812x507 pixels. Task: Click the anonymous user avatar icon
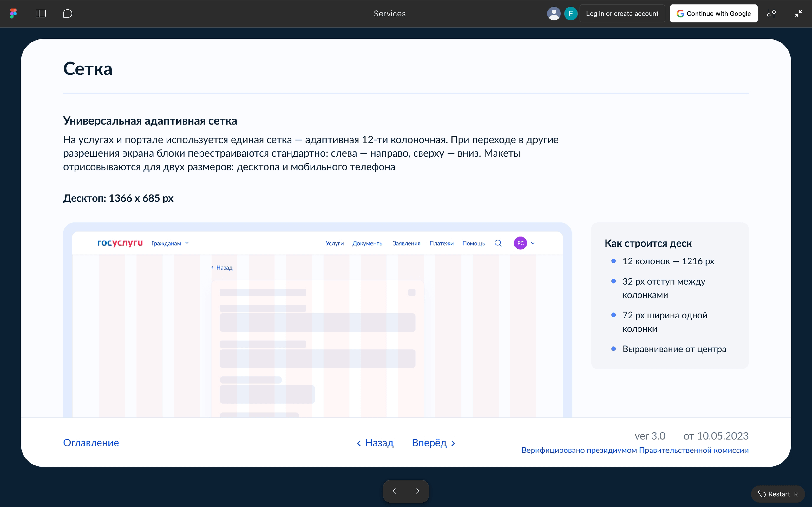554,13
